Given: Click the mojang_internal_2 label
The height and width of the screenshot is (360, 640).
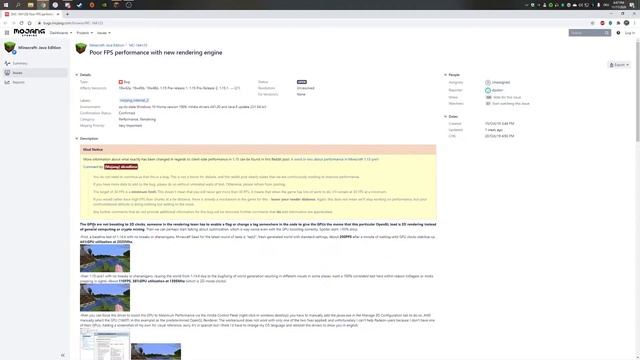Looking at the screenshot, I should point(134,100).
